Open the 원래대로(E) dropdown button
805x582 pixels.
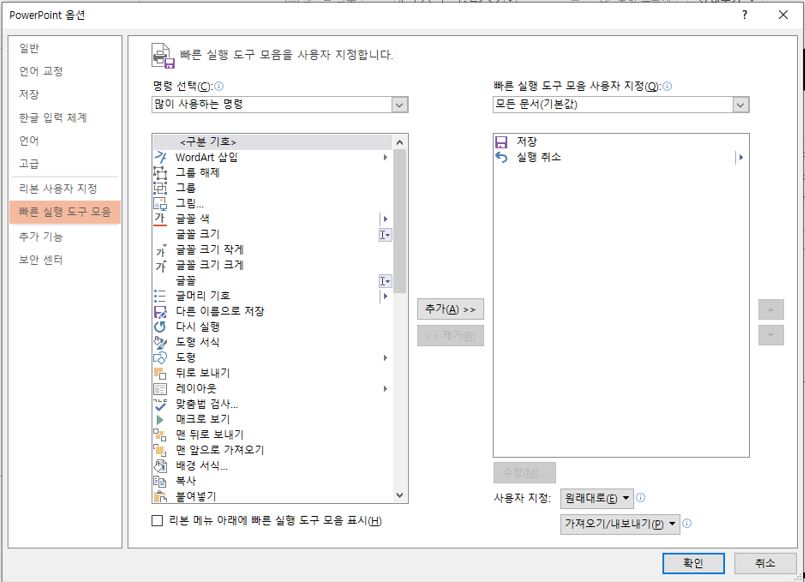[597, 498]
